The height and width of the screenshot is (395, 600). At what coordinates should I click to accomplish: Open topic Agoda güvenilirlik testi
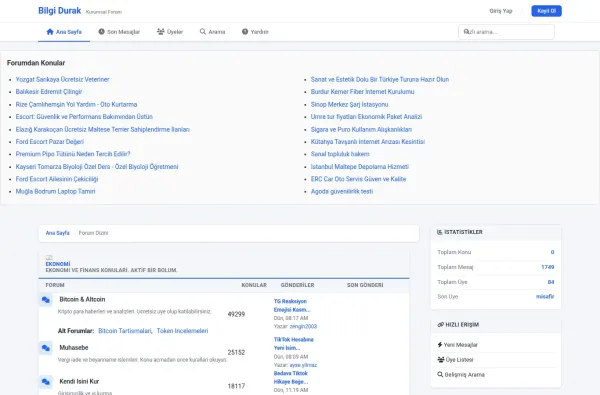click(342, 191)
